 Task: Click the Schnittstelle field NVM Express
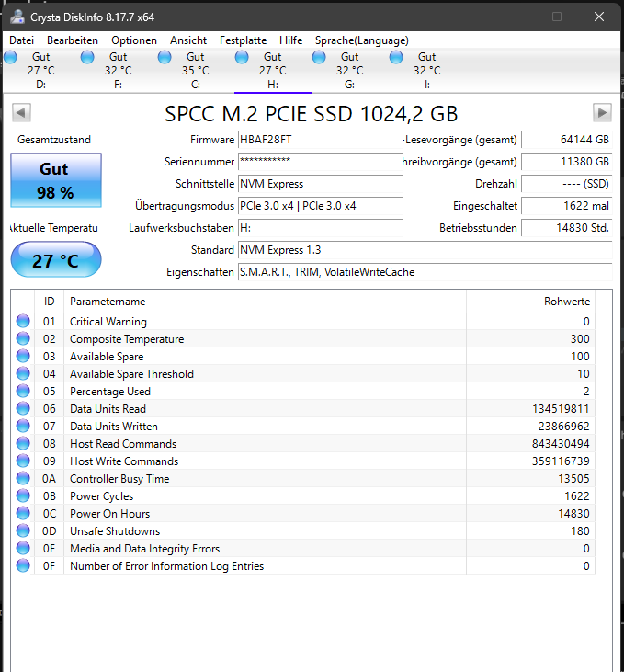point(320,184)
